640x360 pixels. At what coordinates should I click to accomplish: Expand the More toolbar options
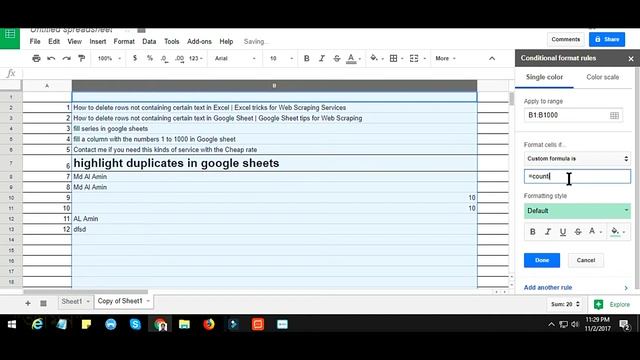pyautogui.click(x=445, y=58)
